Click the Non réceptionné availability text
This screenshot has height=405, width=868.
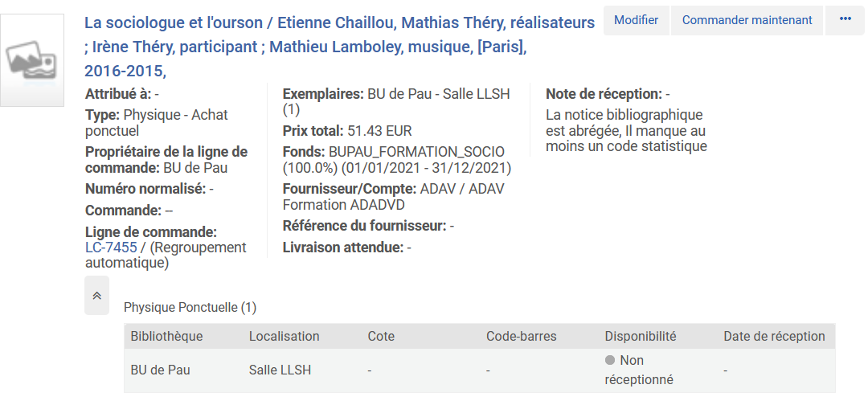(639, 370)
